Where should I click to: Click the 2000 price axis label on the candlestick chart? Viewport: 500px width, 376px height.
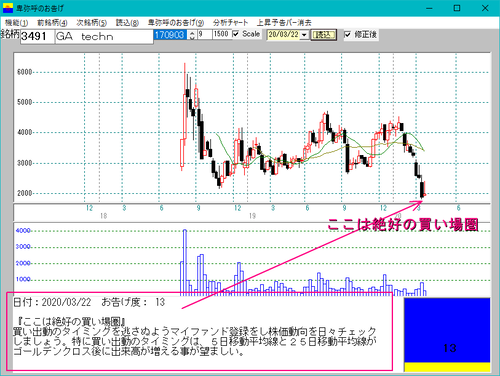click(x=24, y=193)
